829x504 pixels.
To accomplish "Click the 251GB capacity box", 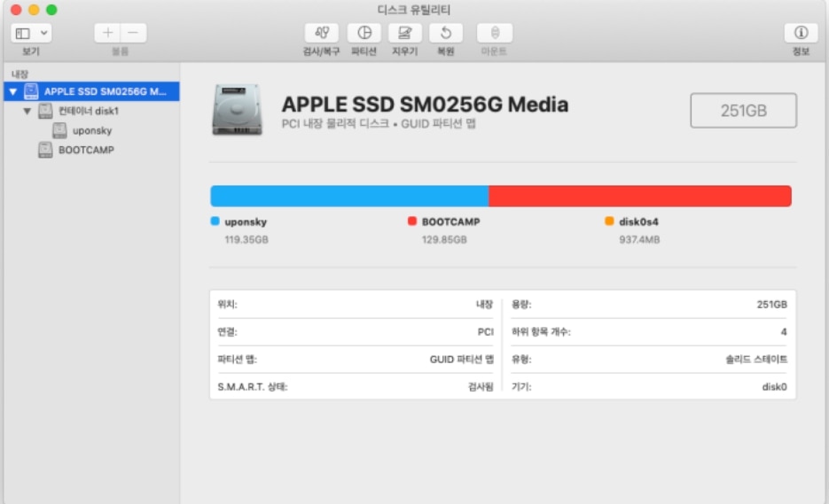I will (x=743, y=111).
